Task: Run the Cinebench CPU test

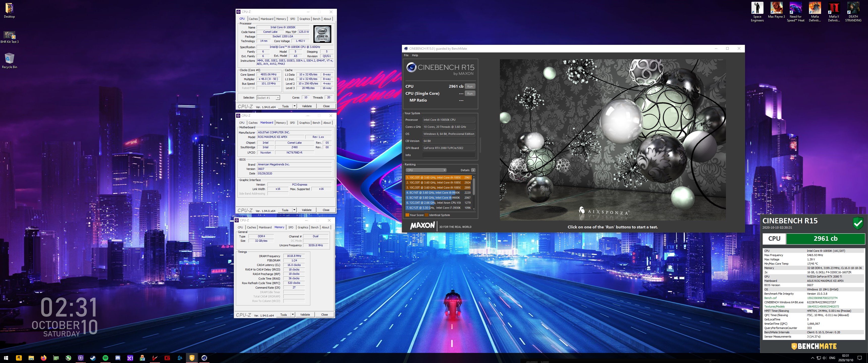Action: (x=470, y=86)
